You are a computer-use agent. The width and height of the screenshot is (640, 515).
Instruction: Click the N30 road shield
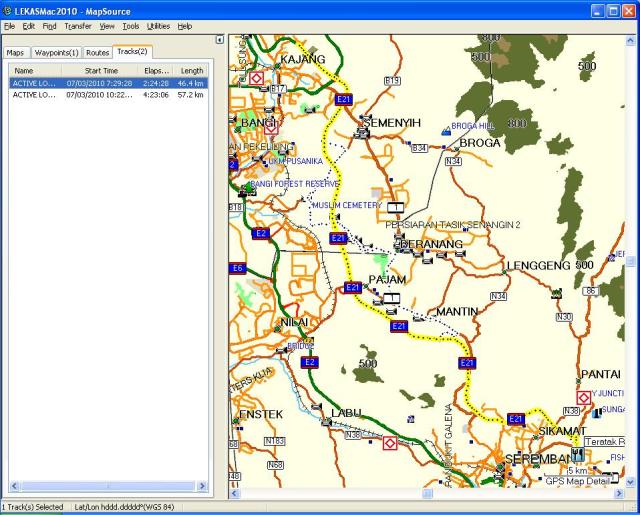564,316
